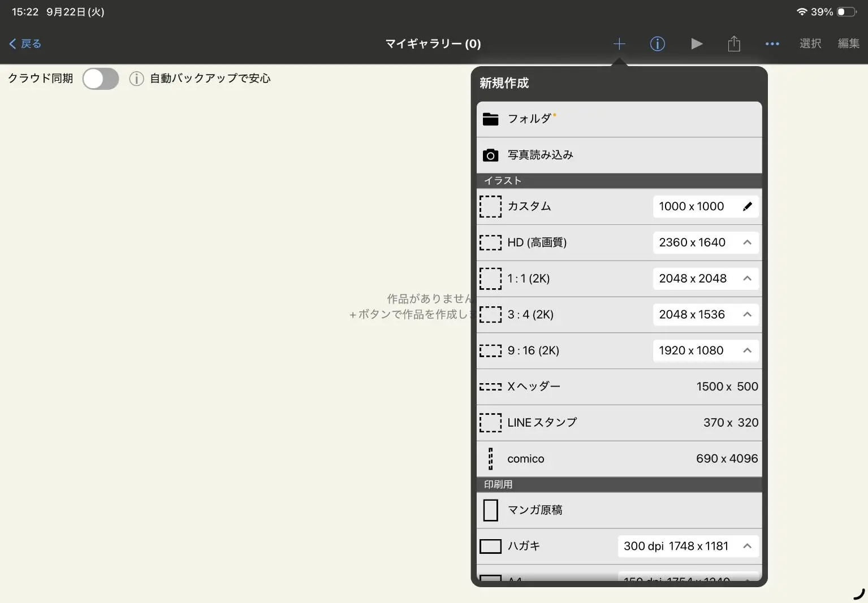Open the artwork info circle icon
Screen dimensions: 868x603
657,44
